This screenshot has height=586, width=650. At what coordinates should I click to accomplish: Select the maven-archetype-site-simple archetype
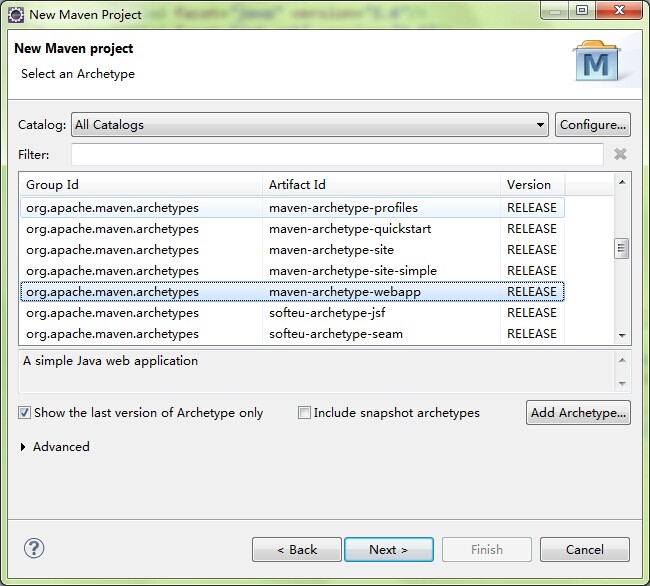pyautogui.click(x=292, y=271)
